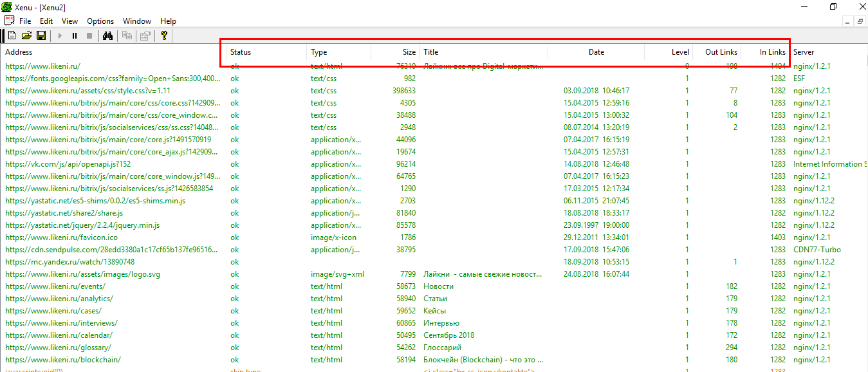Pause the link check
Viewport: 868px width, 372px height.
click(x=75, y=36)
